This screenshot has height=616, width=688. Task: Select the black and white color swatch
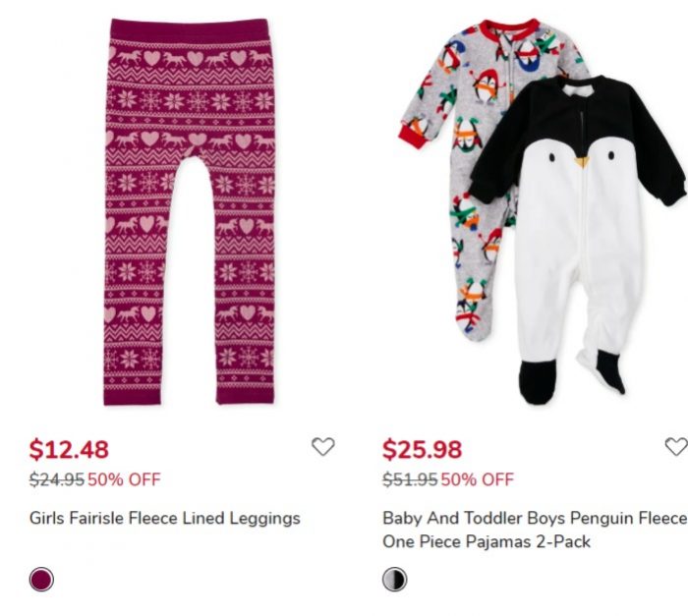[394, 580]
